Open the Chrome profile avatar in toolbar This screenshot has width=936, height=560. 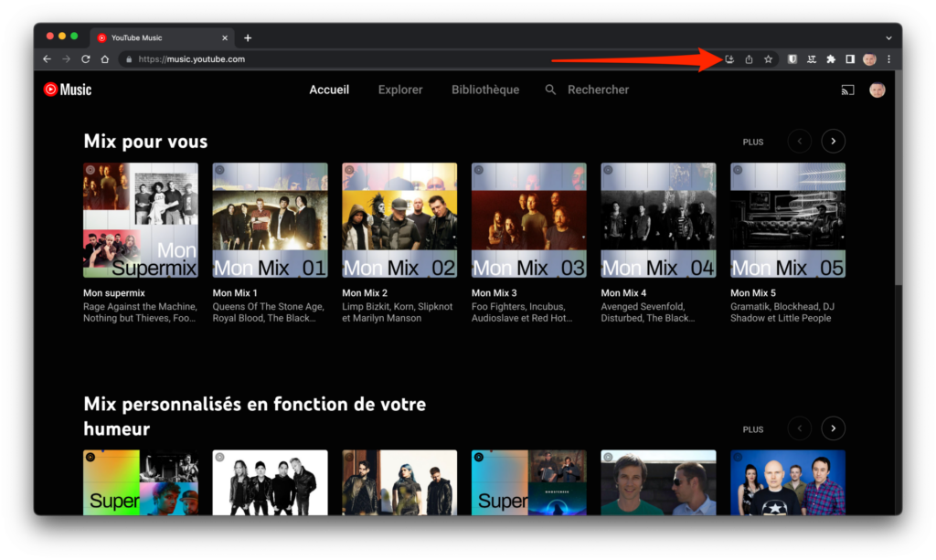870,59
